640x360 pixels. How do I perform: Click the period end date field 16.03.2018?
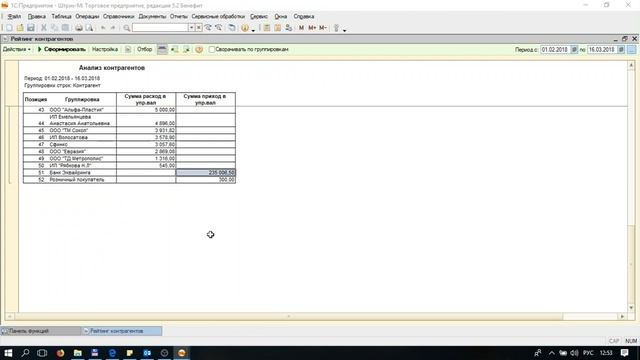click(x=602, y=49)
